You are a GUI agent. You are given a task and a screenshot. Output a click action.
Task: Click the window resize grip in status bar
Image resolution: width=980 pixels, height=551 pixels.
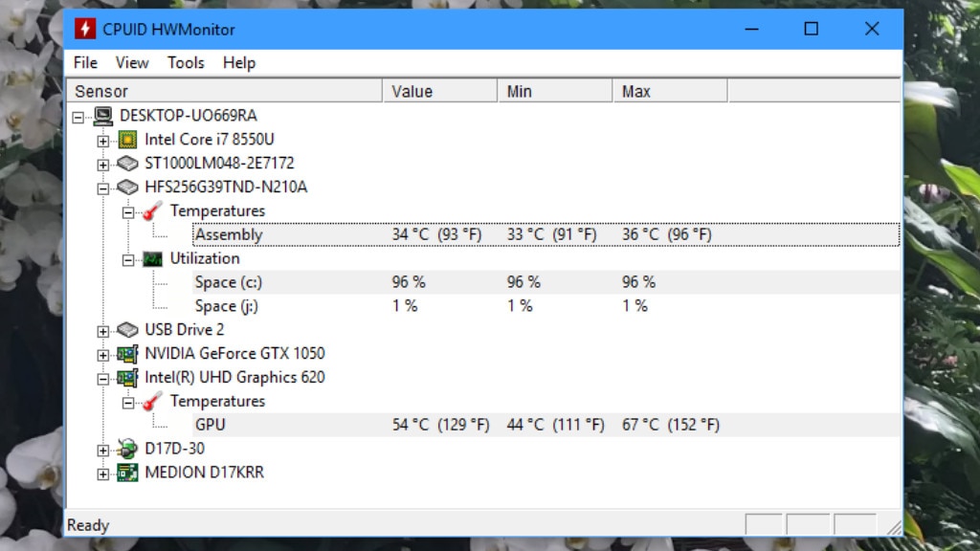click(x=894, y=527)
